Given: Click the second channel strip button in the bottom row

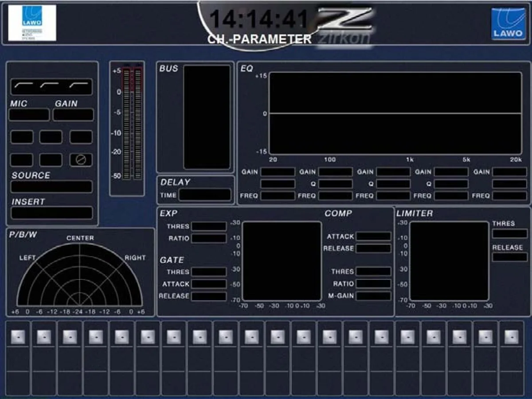Looking at the screenshot, I should pos(43,337).
